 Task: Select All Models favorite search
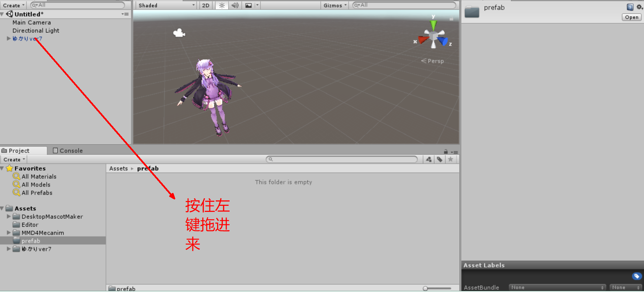(x=36, y=185)
